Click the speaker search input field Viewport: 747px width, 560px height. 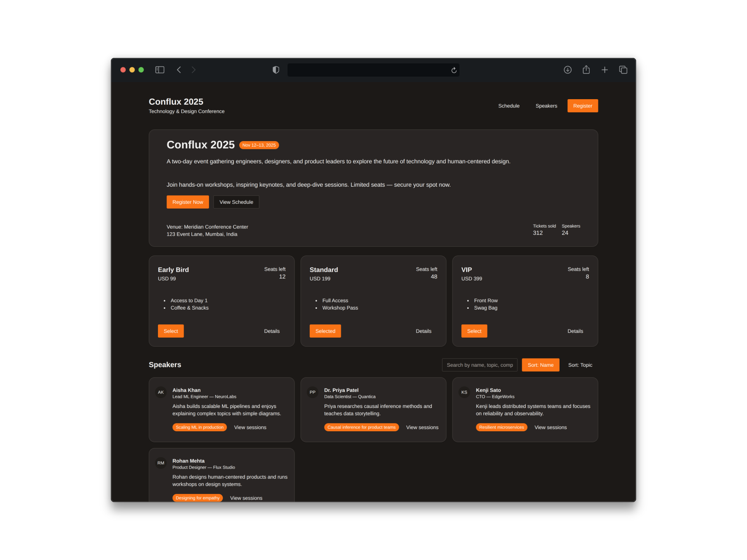coord(479,365)
